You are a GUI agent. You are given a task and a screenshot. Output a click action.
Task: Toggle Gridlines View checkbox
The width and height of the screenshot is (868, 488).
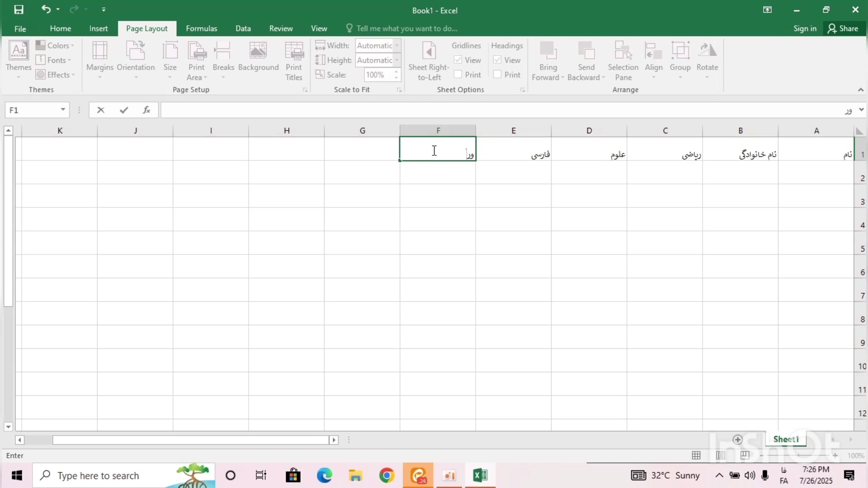click(x=458, y=60)
